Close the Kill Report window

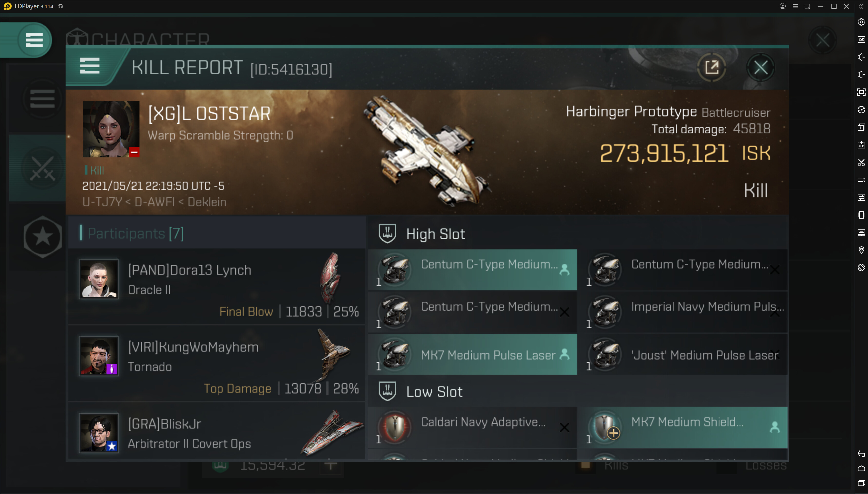point(761,67)
